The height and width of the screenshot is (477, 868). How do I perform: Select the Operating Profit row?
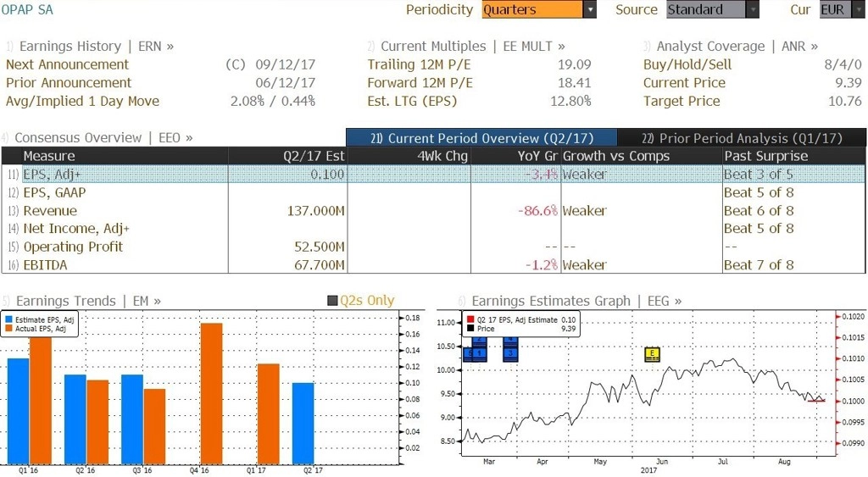[x=433, y=247]
